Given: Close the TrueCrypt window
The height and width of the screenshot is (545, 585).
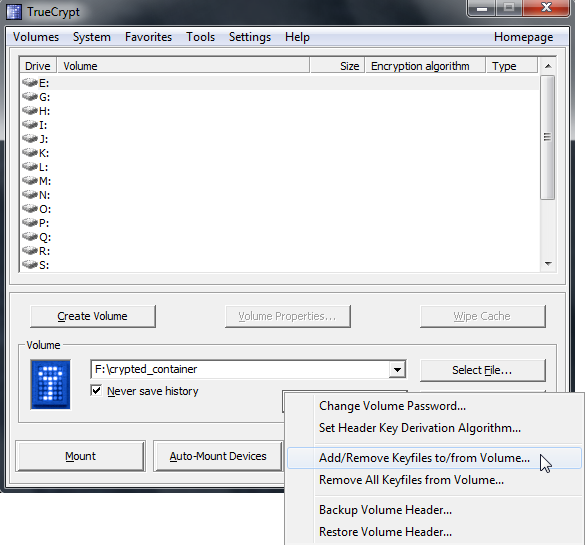Looking at the screenshot, I should pos(546,8).
